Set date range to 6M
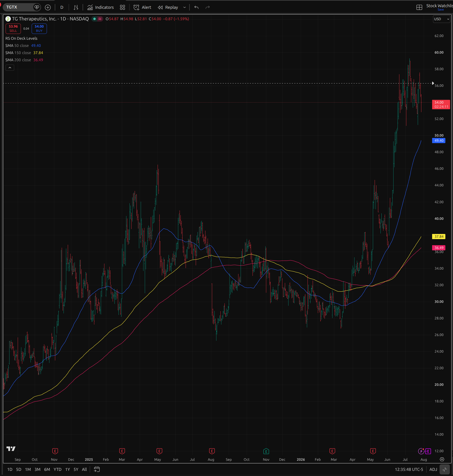 (x=47, y=469)
